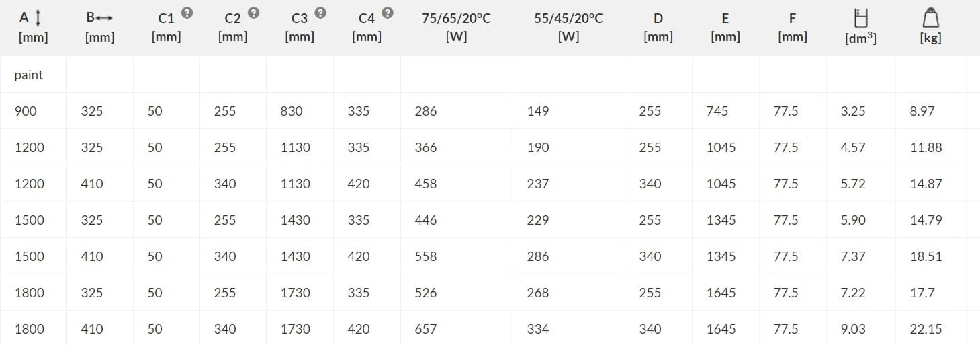Click the D [mm] column header
Screen dimensions: 980x345
(x=658, y=27)
